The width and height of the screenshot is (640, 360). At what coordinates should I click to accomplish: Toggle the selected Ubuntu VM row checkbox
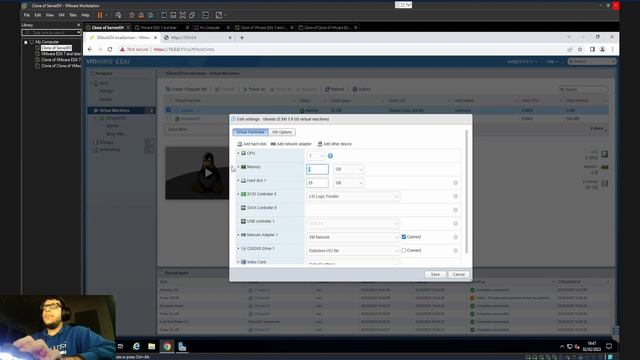pos(169,110)
